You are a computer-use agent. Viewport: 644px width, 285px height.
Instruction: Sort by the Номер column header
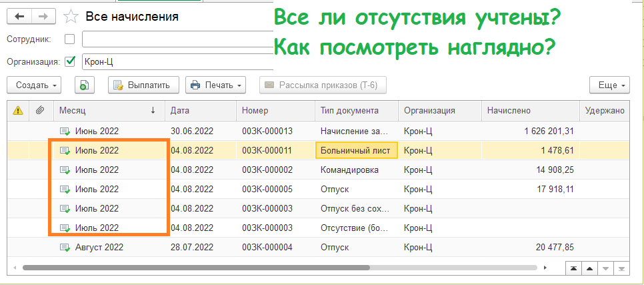pos(275,110)
